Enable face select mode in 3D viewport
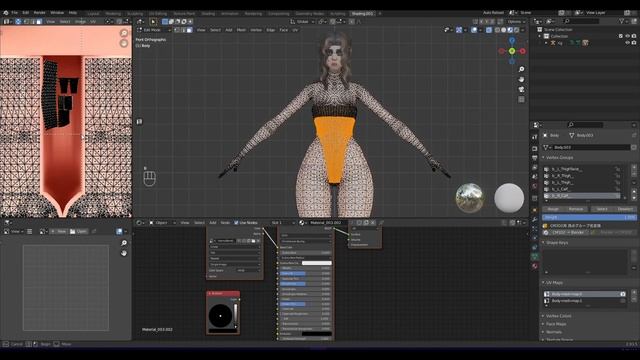Screen dimensions: 640x360 tap(190, 30)
